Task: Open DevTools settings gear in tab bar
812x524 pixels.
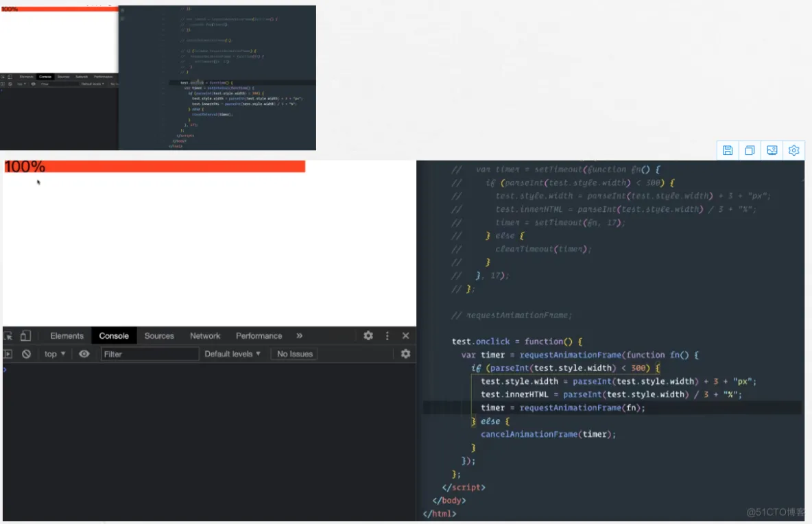Action: 368,335
